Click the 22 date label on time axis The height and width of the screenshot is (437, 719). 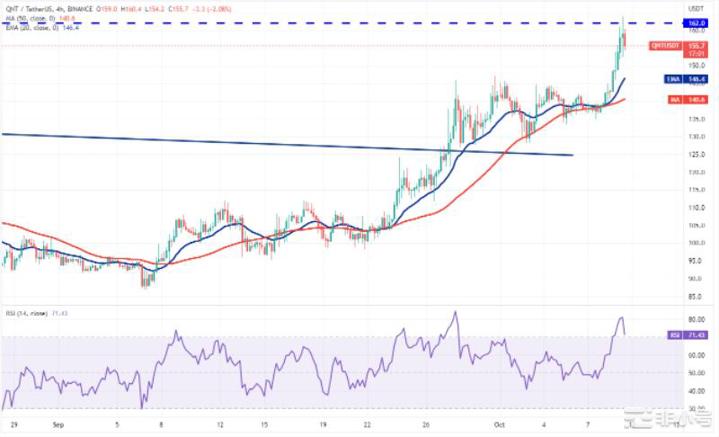coord(366,424)
